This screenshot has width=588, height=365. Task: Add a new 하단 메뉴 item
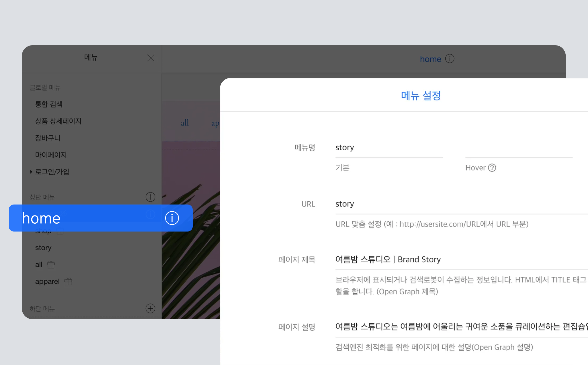pyautogui.click(x=150, y=308)
